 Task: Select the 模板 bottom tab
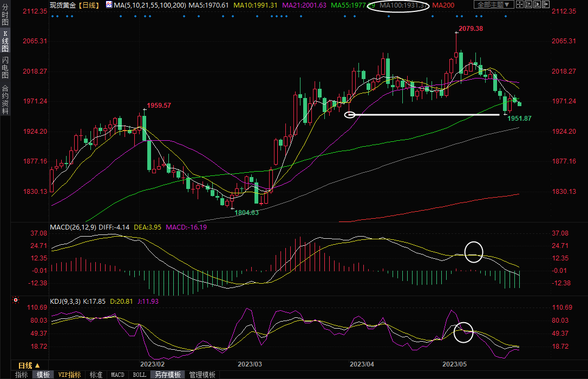43,375
